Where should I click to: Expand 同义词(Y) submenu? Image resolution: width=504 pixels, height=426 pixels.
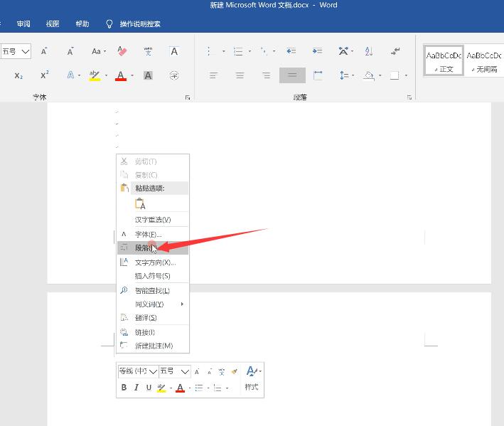153,304
